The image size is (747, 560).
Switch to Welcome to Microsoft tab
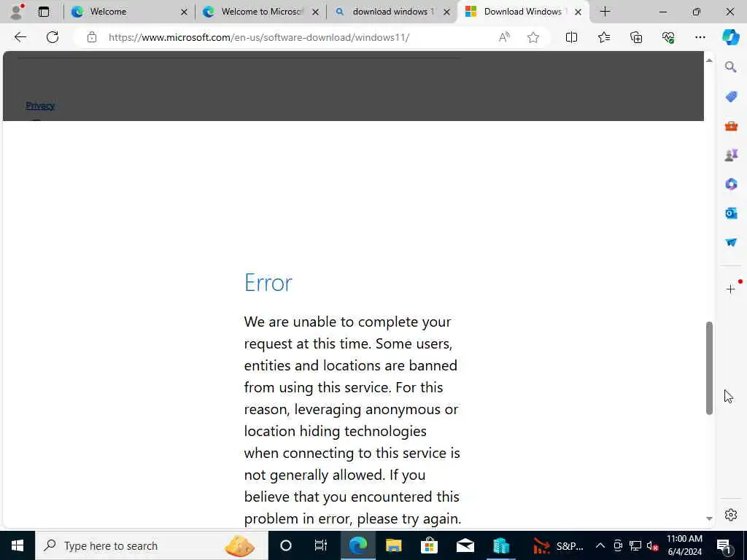(x=260, y=12)
